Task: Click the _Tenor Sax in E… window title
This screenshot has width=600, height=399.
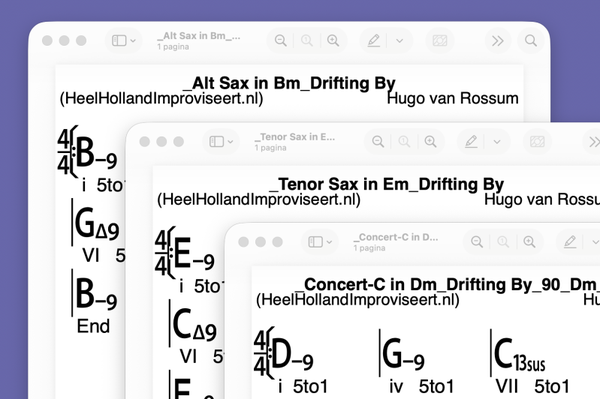Action: coord(295,137)
